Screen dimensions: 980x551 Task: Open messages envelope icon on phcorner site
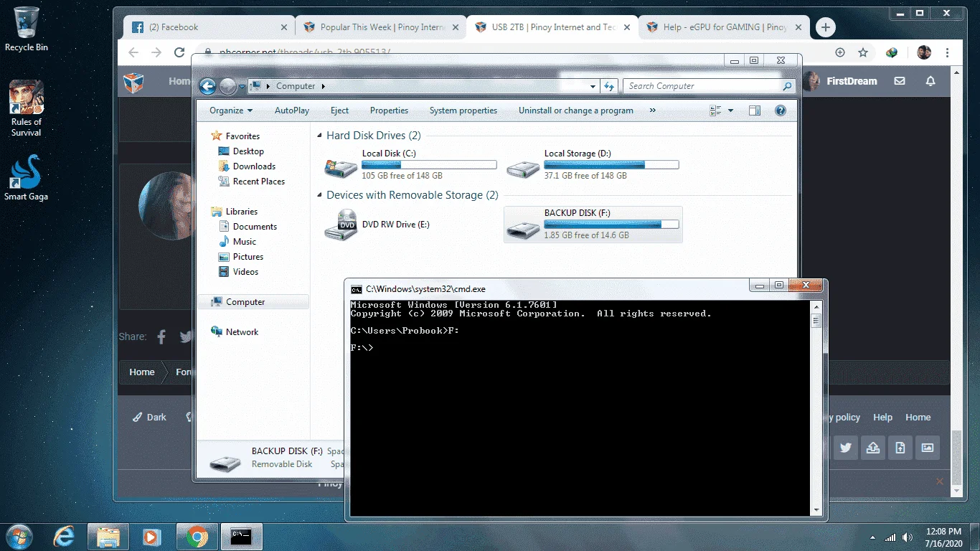click(900, 81)
